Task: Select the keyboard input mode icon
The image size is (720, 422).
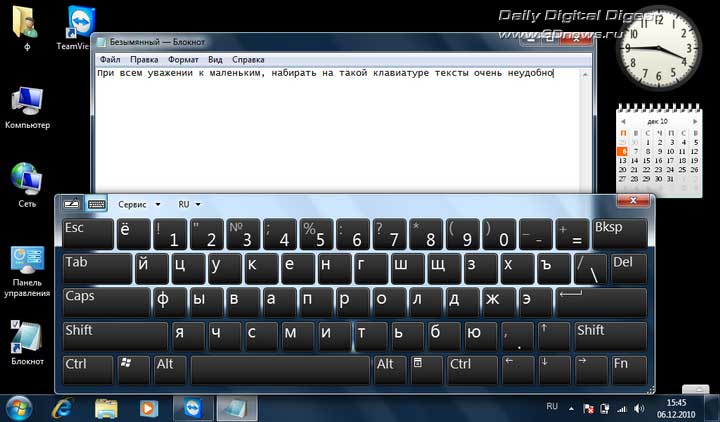Action: pos(97,203)
